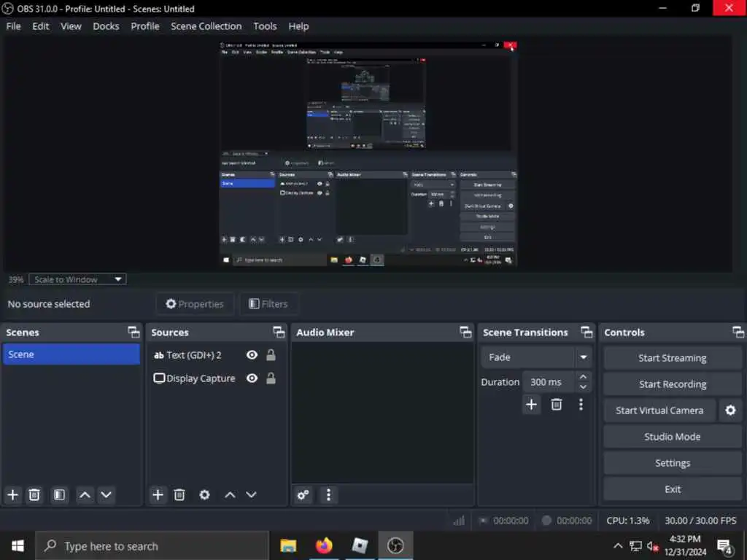Pop out the Scene Transitions dock
The height and width of the screenshot is (560, 747).
587,332
